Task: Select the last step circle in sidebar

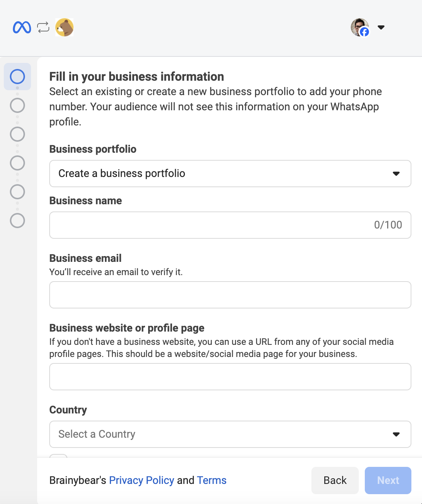Action: [x=17, y=221]
